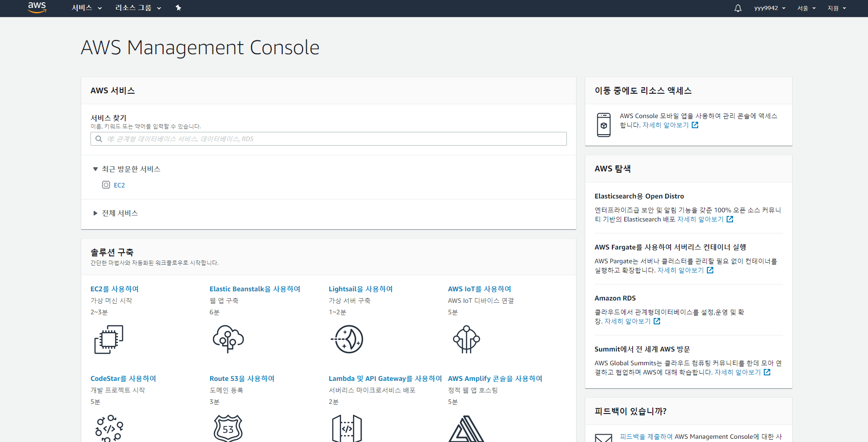Click the Lightsail compass icon

[347, 339]
